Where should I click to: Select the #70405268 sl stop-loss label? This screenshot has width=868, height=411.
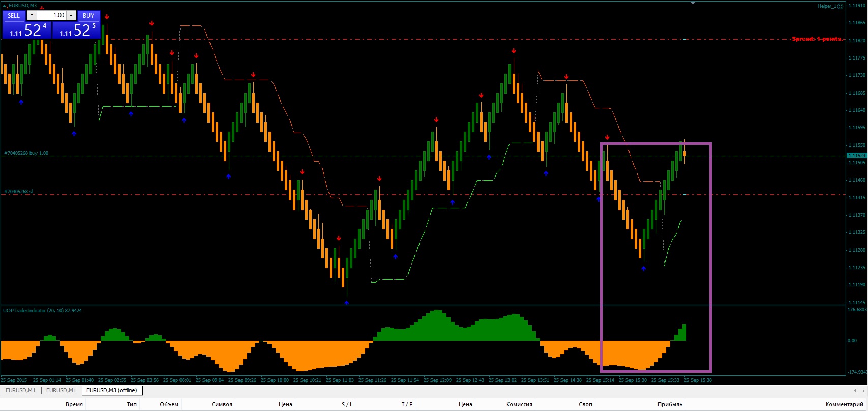(x=18, y=192)
